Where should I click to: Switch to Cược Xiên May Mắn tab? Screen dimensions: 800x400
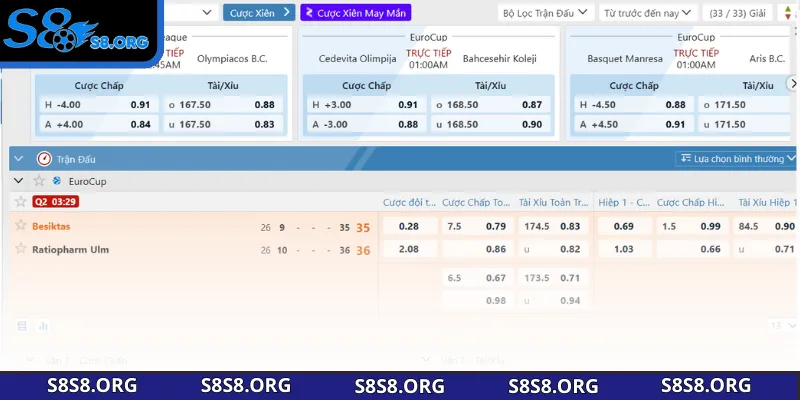[355, 13]
